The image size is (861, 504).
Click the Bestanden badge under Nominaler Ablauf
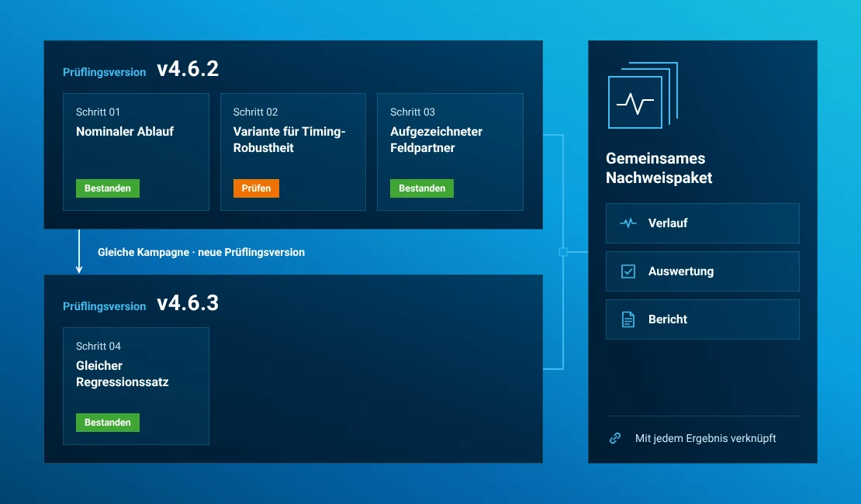click(108, 188)
